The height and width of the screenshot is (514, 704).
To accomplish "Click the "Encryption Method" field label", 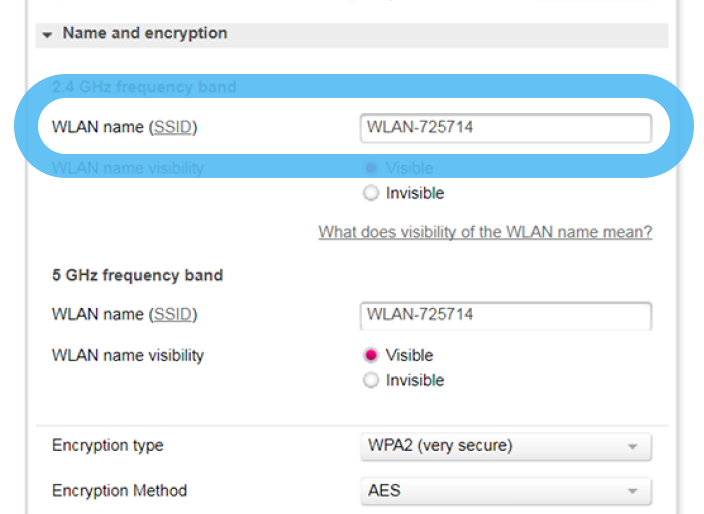I will 119,491.
